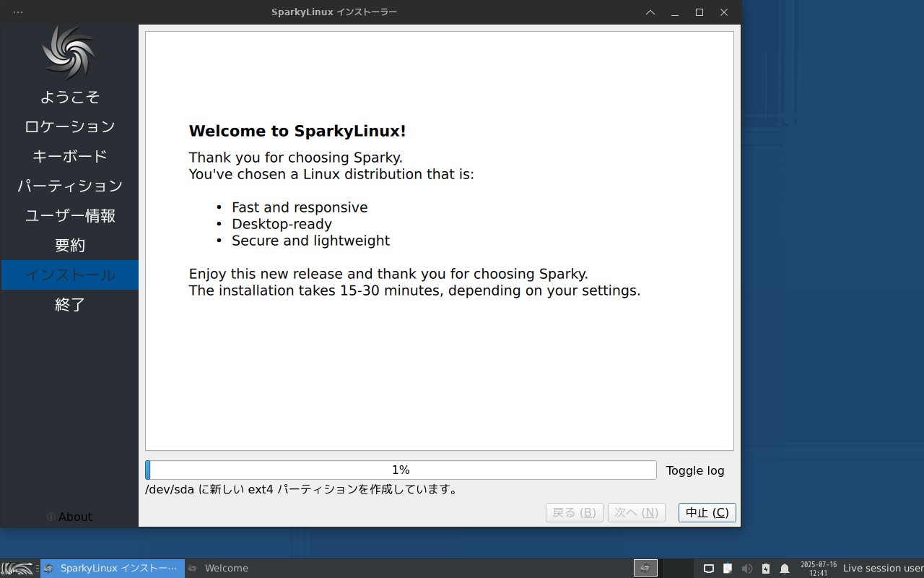The image size is (924, 578).
Task: Select the パーティション step in sidebar
Action: (x=70, y=186)
